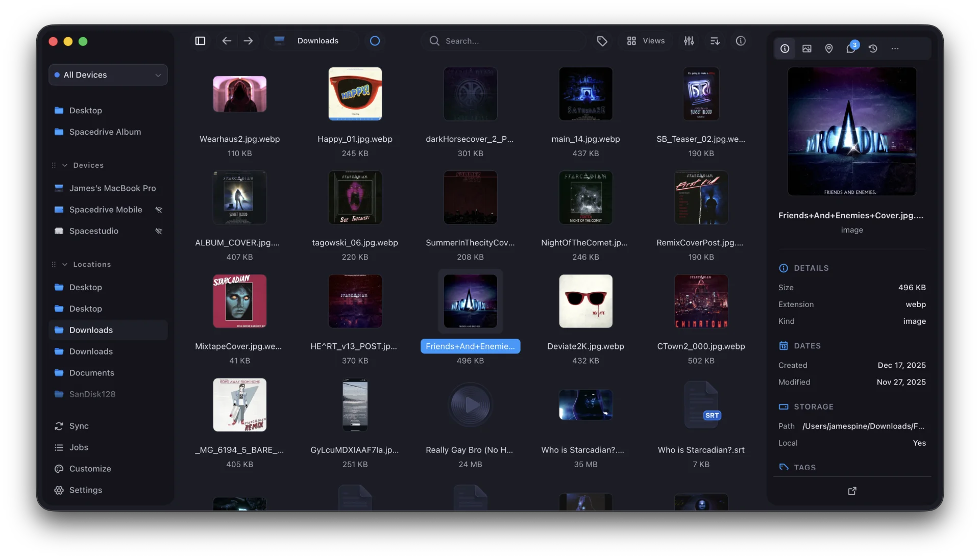
Task: Click the file path in Storage section
Action: [863, 426]
